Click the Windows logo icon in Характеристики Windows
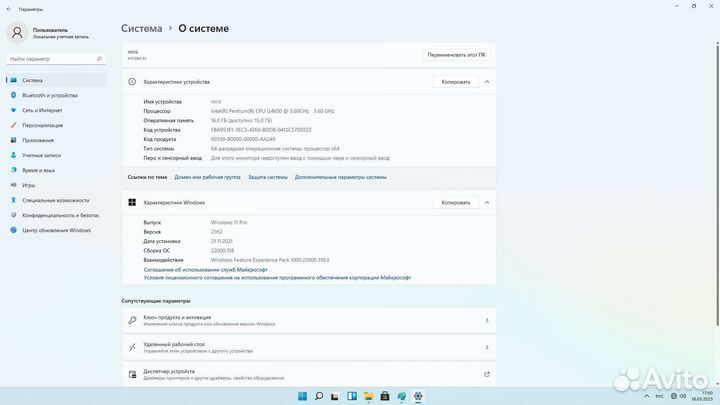Image resolution: width=720 pixels, height=405 pixels. (132, 202)
